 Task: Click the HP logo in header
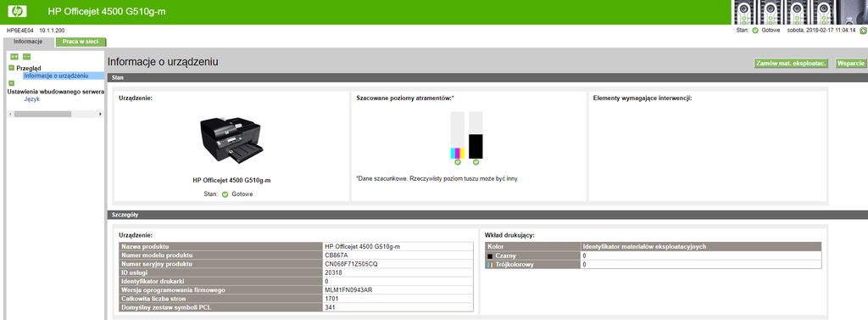[17, 11]
